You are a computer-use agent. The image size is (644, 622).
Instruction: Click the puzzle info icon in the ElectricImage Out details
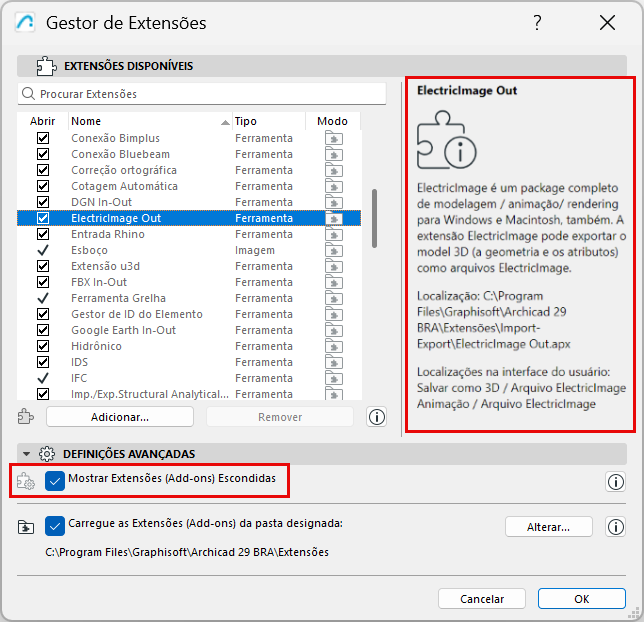[x=446, y=140]
